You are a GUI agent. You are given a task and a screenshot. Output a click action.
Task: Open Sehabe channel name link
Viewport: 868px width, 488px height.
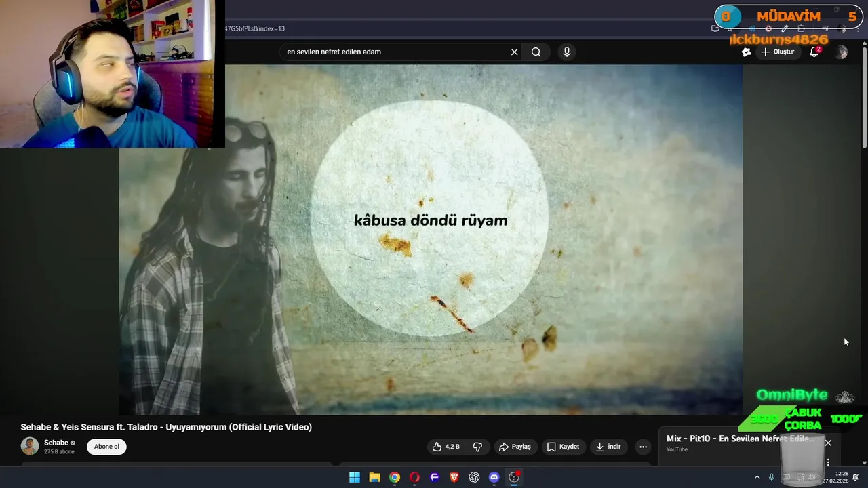56,443
